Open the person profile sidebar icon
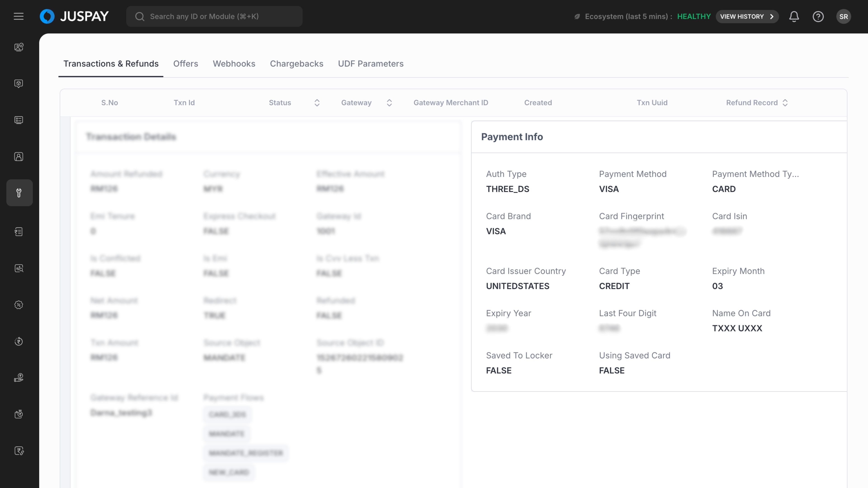 coord(19,157)
